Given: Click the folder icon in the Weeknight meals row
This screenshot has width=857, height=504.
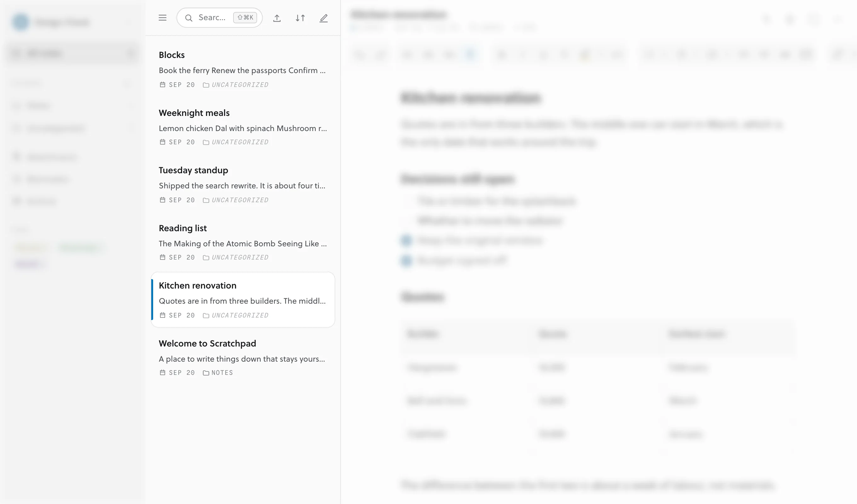Looking at the screenshot, I should pos(206,142).
